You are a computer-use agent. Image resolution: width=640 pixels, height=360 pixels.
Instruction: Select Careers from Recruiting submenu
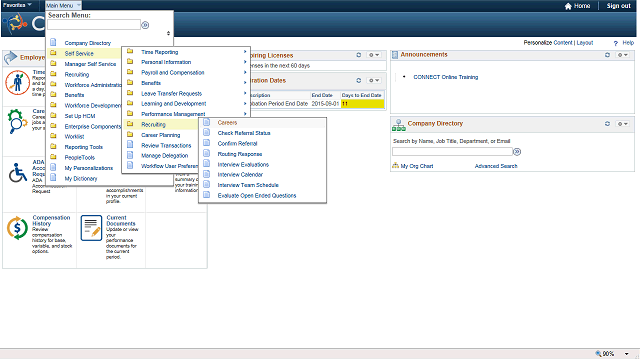227,122
